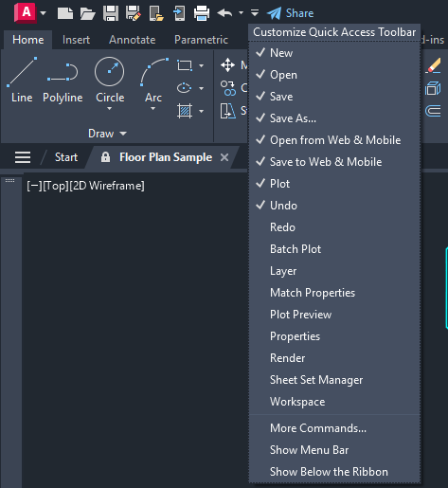Expand the Circle tool dropdown arrow
Viewport: 448px width, 488px height.
tap(109, 109)
